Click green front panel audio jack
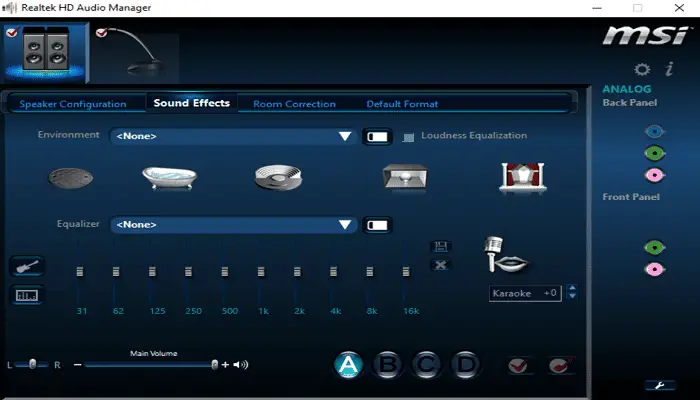The image size is (700, 400). point(654,247)
